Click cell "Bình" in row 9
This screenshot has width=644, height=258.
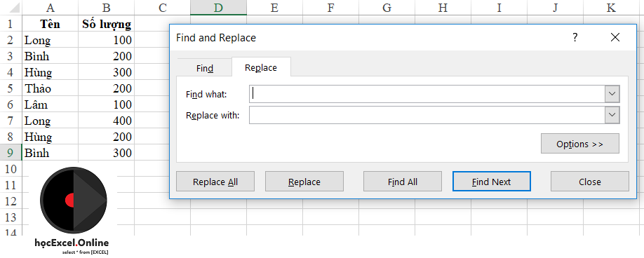tap(50, 153)
